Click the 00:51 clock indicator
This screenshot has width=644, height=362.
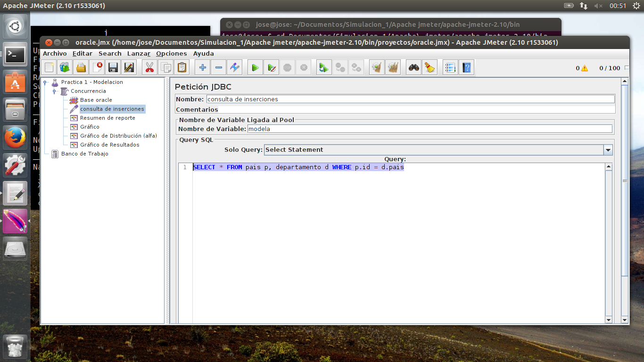click(618, 6)
